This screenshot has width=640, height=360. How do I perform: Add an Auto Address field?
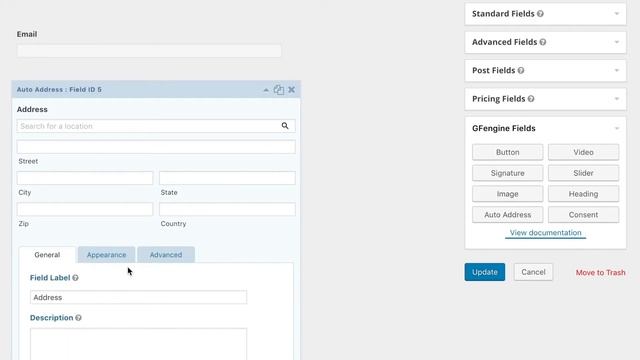point(508,215)
